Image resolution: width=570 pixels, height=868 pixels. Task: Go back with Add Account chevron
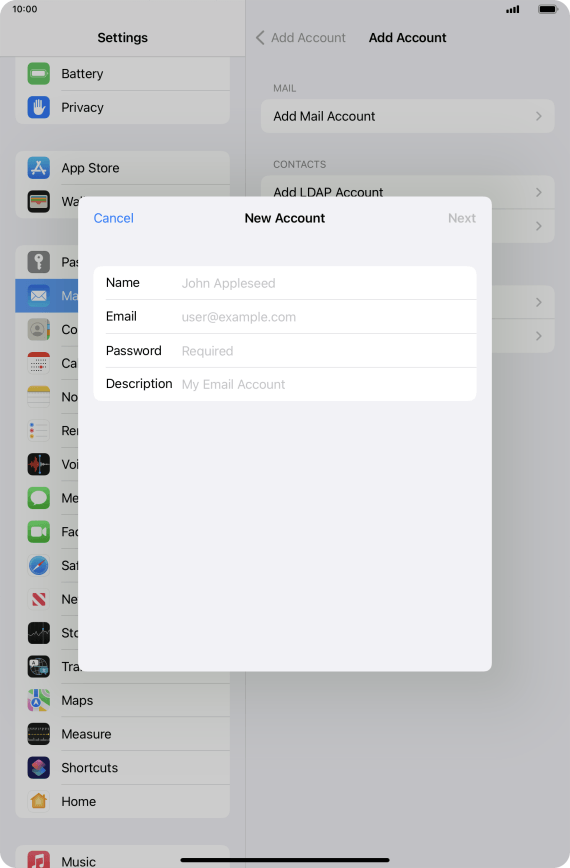[260, 38]
